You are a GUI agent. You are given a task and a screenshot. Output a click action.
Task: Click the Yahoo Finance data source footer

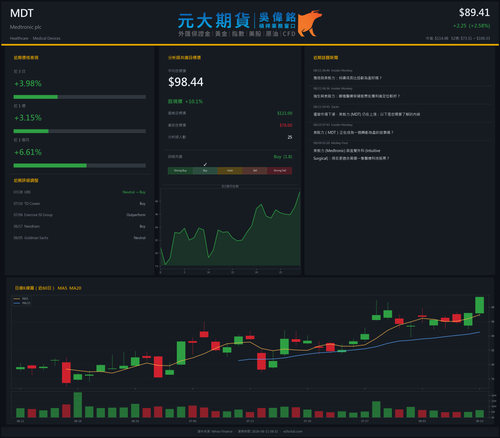(215, 431)
